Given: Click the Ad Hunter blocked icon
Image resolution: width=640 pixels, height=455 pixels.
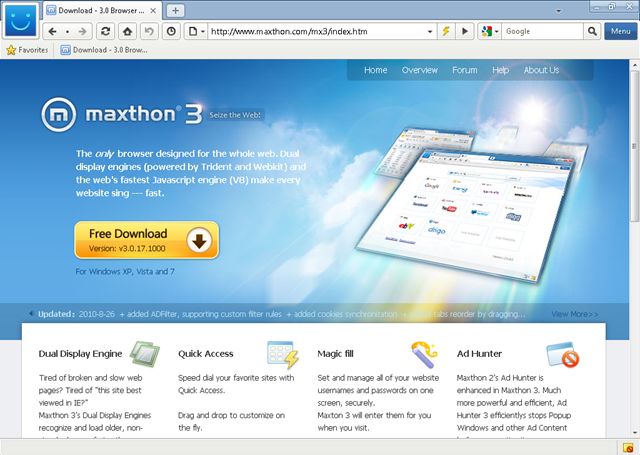Looking at the screenshot, I should tap(563, 354).
